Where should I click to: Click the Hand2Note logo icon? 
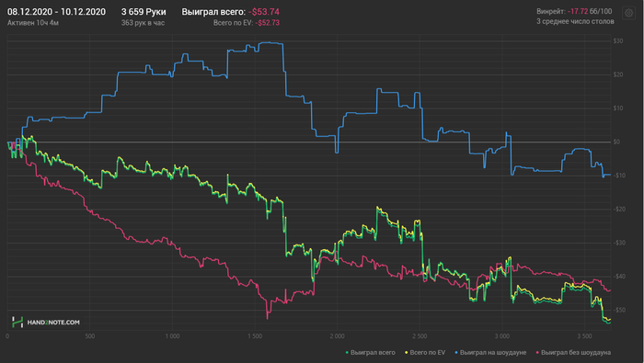(17, 322)
